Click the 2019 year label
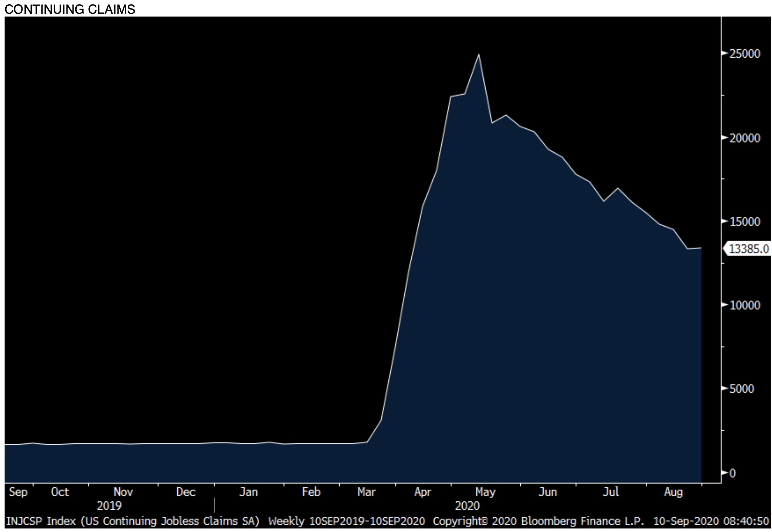 coord(109,506)
